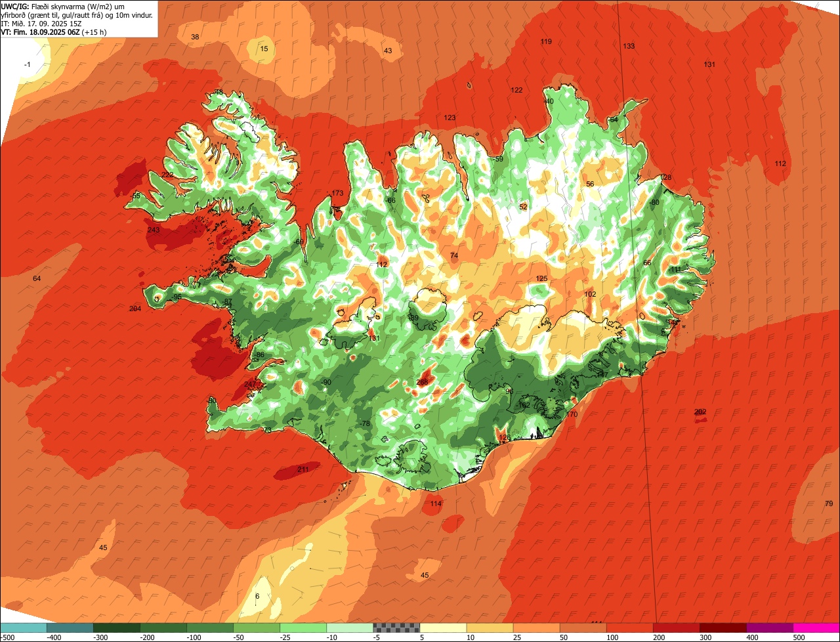
Task: Click the value 6 in the southern yellow area
Action: [257, 596]
